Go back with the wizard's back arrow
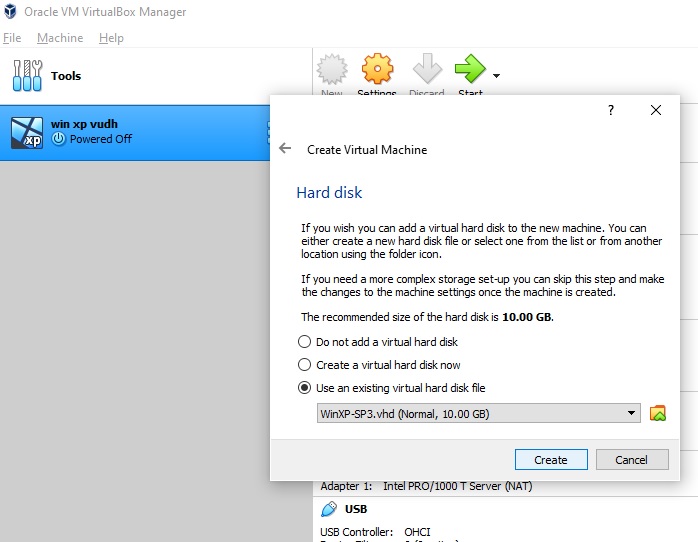 285,148
